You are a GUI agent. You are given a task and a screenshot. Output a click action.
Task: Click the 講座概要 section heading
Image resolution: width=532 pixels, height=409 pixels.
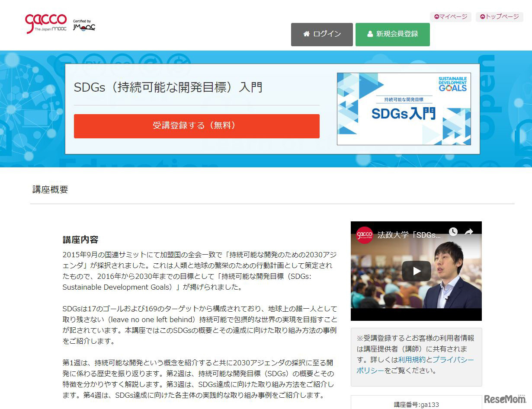point(50,189)
